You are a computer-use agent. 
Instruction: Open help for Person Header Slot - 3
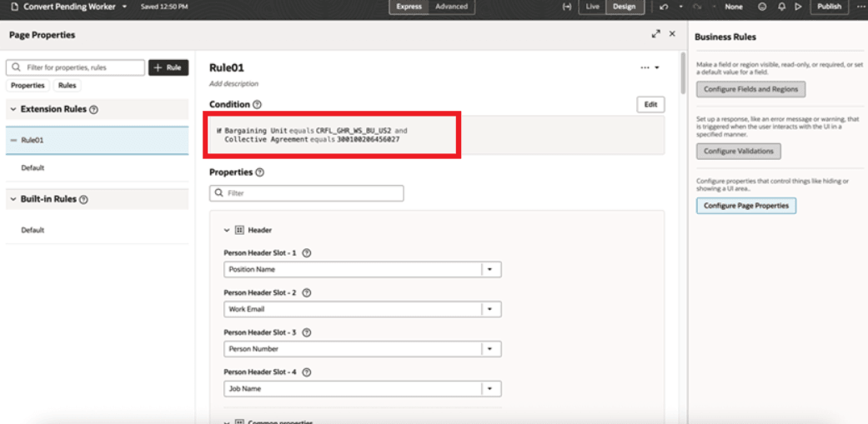(x=307, y=333)
